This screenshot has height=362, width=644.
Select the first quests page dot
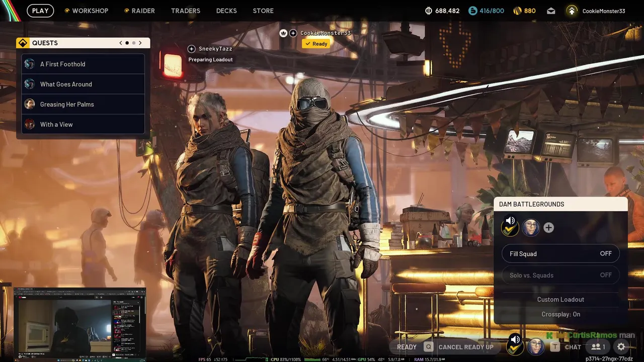[127, 43]
